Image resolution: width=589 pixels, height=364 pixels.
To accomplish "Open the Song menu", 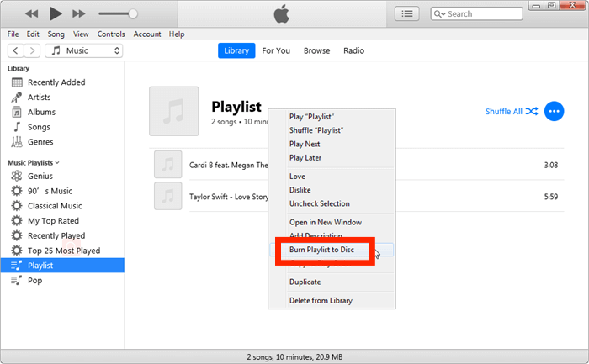I will [56, 34].
